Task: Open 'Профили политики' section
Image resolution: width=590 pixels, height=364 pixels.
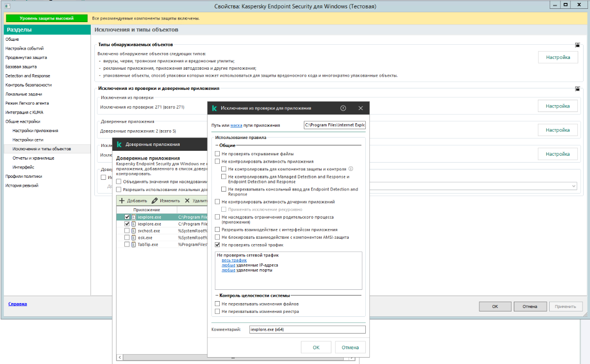Action: tap(24, 176)
